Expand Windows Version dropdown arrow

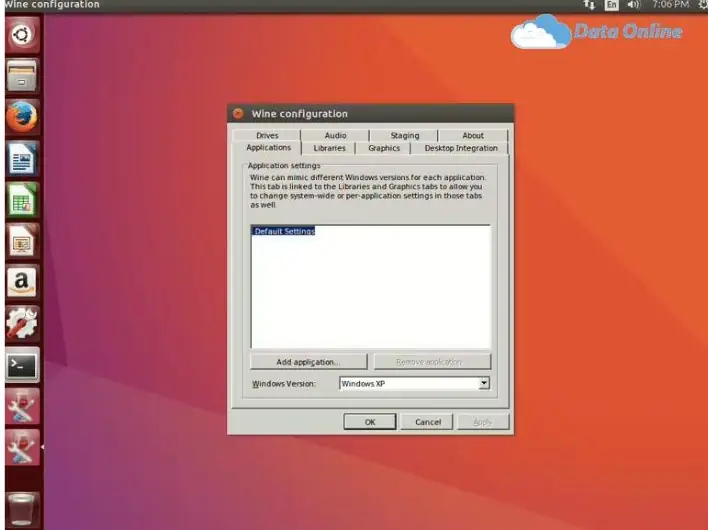[x=484, y=383]
